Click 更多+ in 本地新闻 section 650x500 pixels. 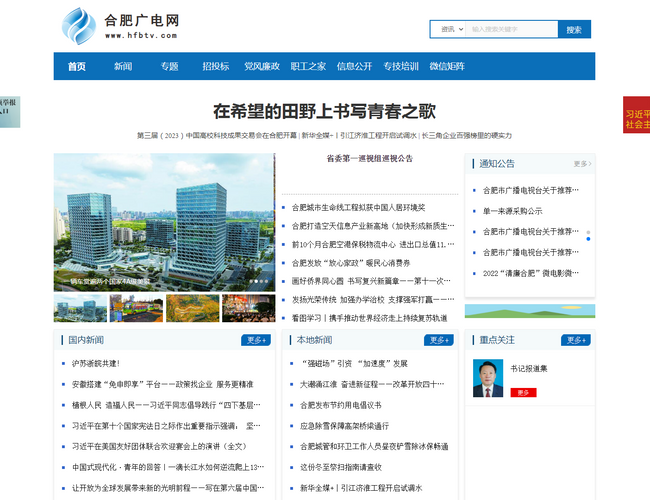[439, 340]
